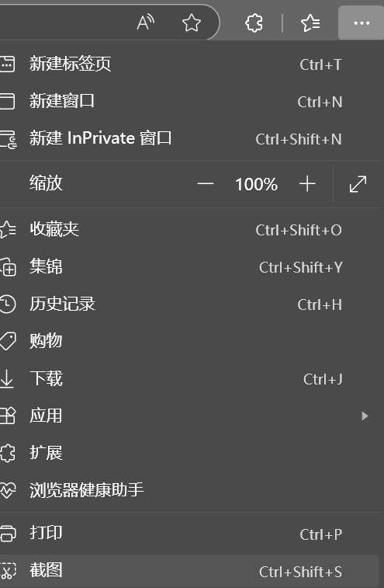This screenshot has width=384, height=588.
Task: Click the 浏览器健康助手 heart icon
Action: pyautogui.click(x=8, y=490)
